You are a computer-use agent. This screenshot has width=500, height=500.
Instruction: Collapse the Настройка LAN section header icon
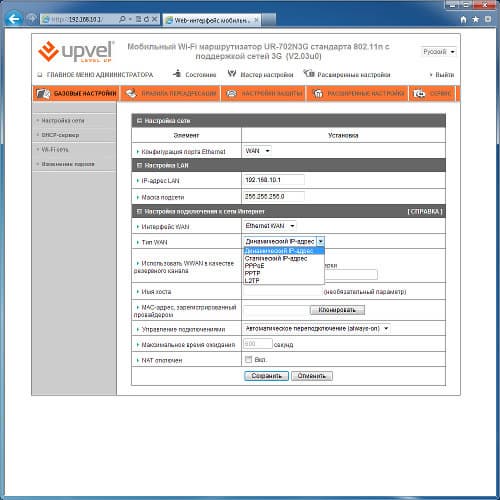[x=139, y=165]
